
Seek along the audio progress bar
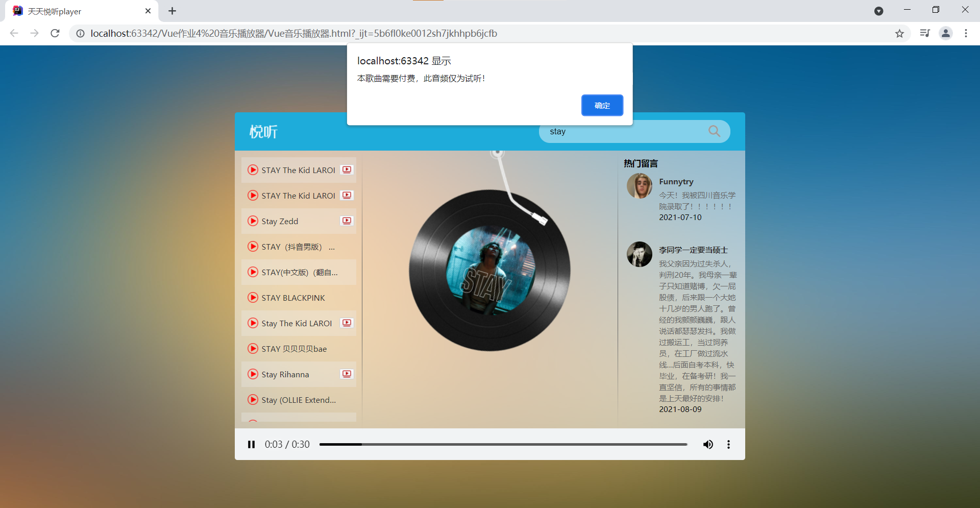(x=503, y=444)
